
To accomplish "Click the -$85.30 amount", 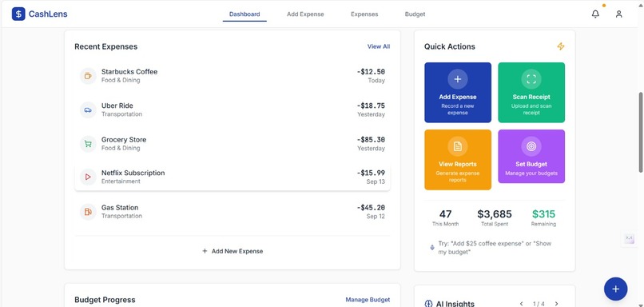I will point(371,139).
